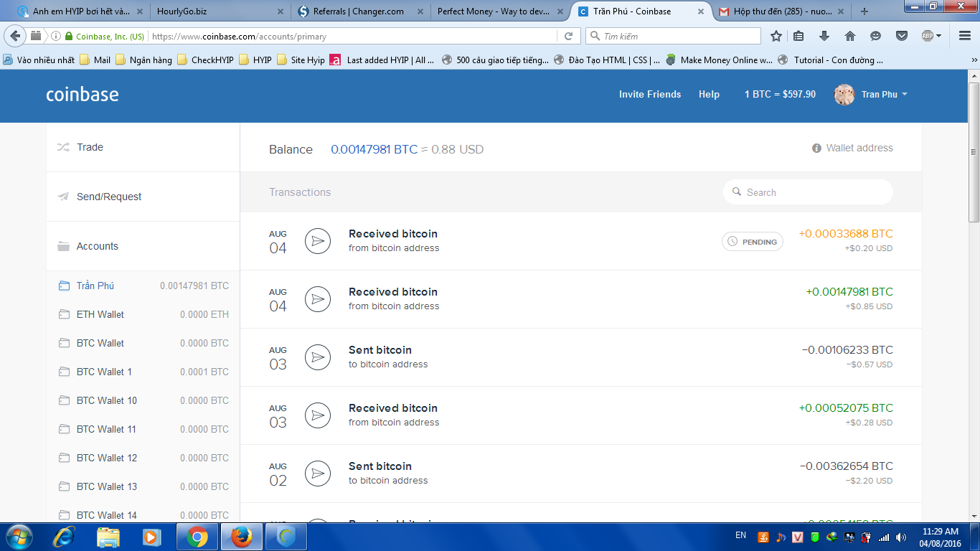Click the volume speaker icon in system tray
This screenshot has height=551, width=980.
coord(901,537)
